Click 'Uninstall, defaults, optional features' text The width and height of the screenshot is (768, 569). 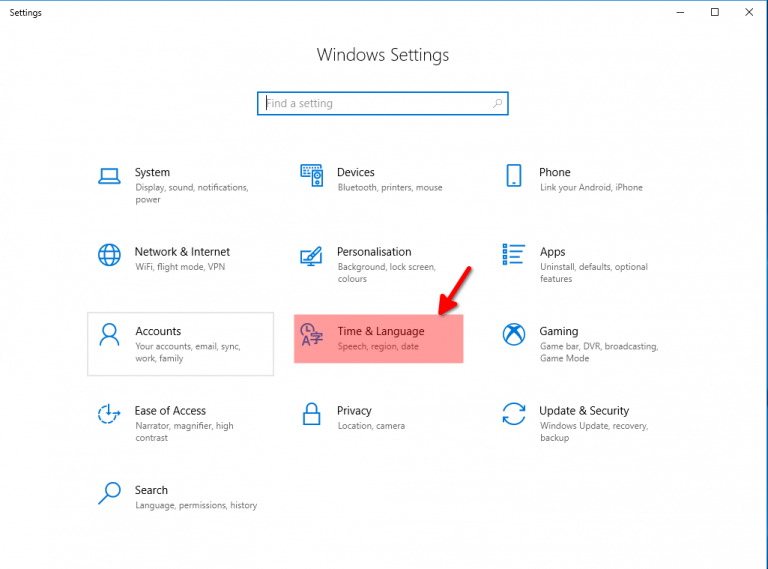click(594, 273)
